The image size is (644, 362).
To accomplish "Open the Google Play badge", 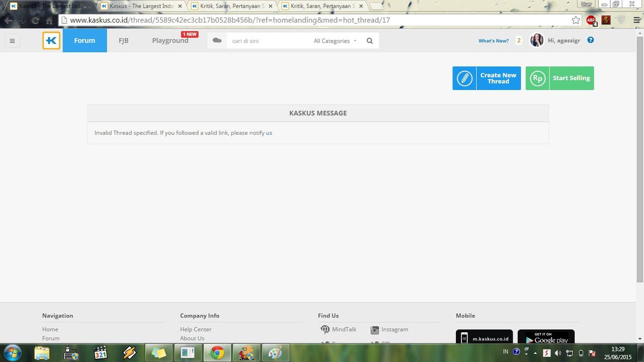I will (546, 337).
